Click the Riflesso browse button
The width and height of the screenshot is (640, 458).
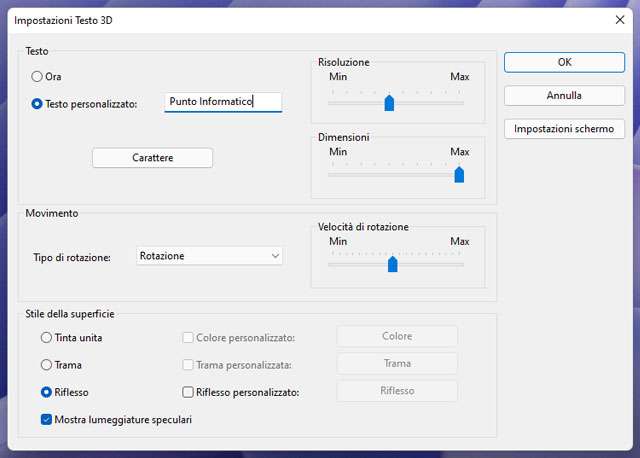396,391
